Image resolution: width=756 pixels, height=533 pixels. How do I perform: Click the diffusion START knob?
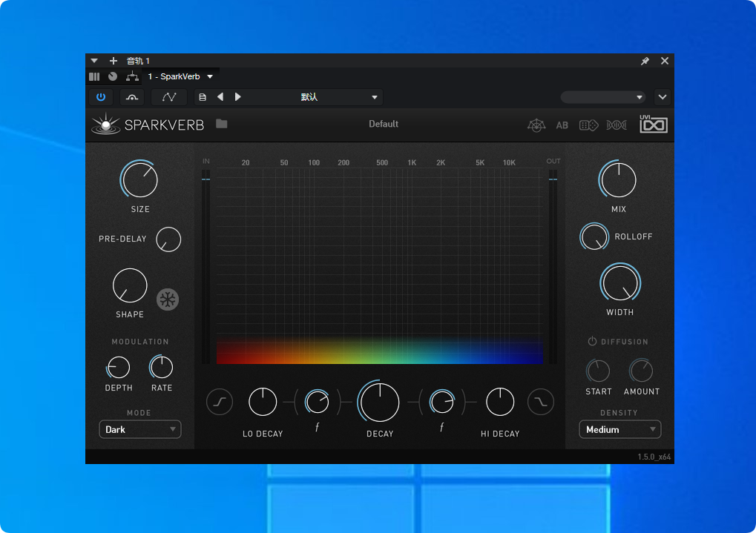598,371
